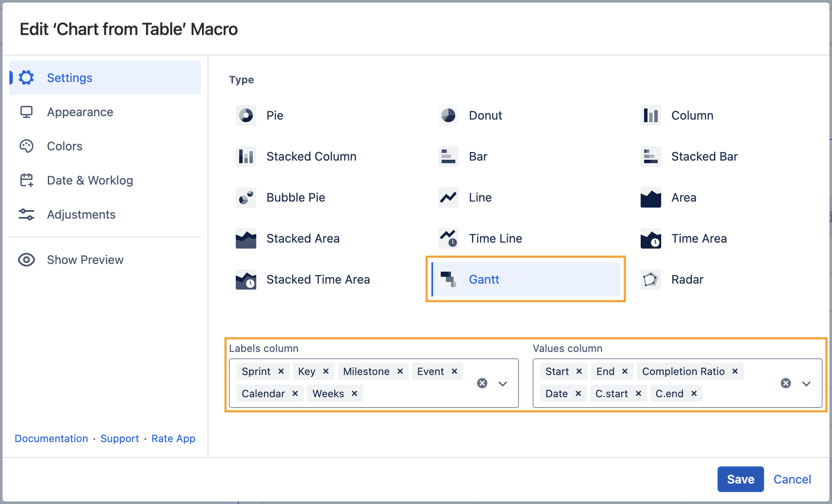Pick the Stacked Bar chart icon

(x=650, y=156)
